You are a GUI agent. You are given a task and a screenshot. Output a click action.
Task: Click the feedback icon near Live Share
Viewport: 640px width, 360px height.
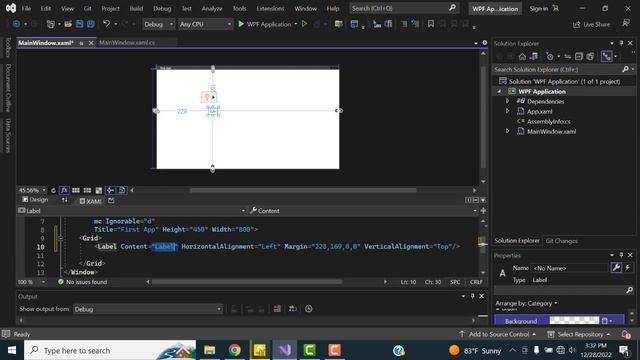tap(626, 24)
